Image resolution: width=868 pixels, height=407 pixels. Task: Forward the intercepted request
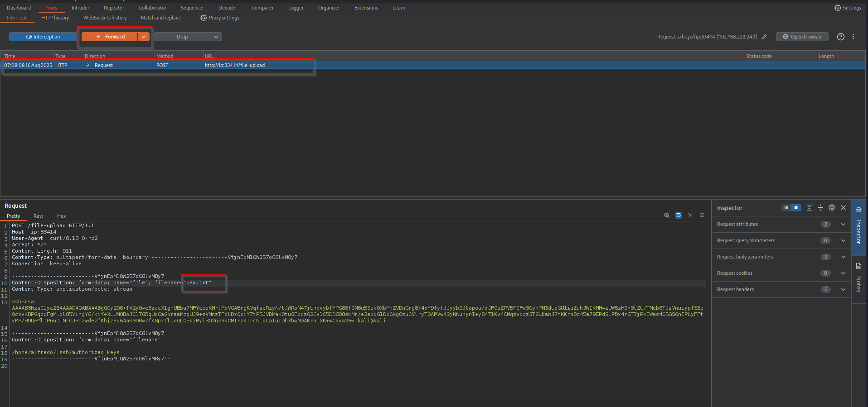[x=110, y=37]
